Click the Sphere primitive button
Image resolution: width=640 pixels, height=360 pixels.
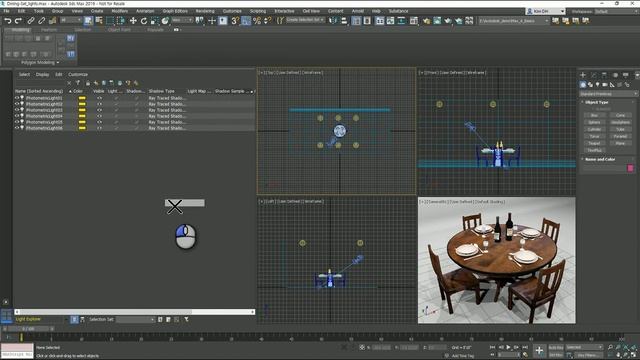[594, 122]
